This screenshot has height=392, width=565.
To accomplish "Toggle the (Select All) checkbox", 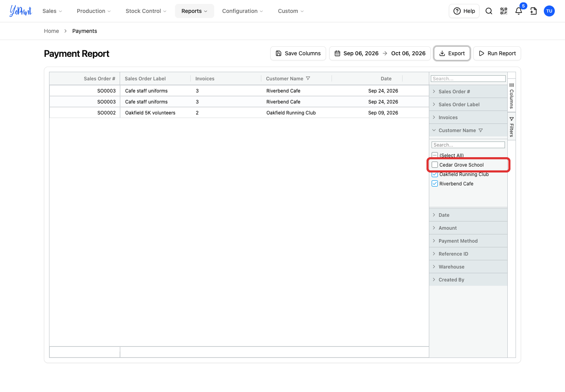I will [435, 155].
